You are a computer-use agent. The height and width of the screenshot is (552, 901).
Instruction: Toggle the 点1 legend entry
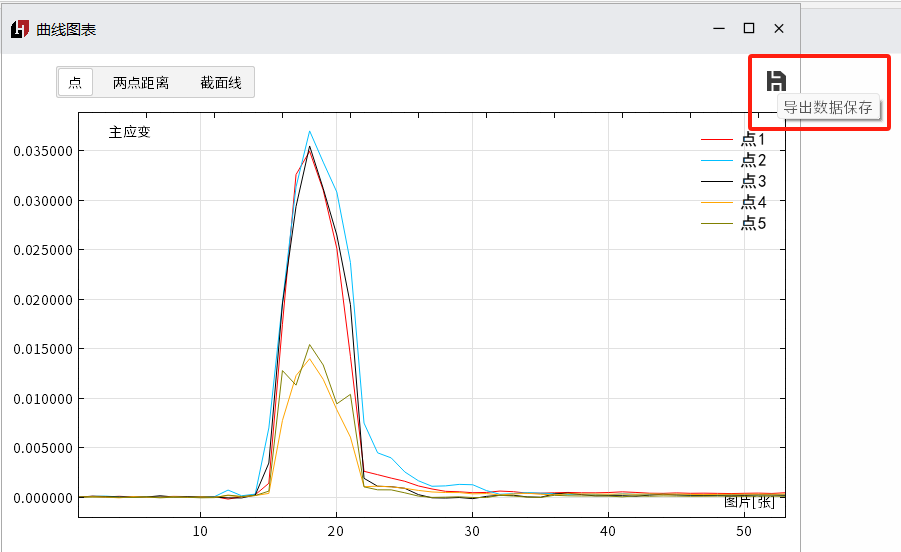(x=752, y=140)
